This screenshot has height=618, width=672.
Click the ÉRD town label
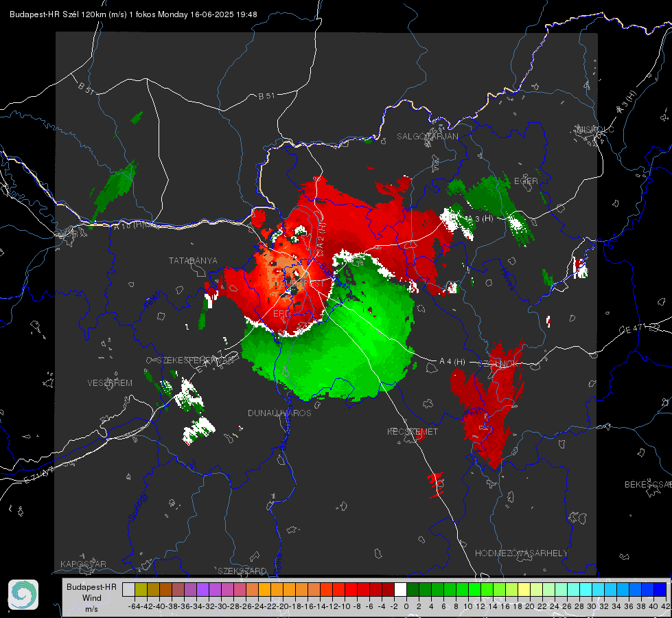coord(281,314)
